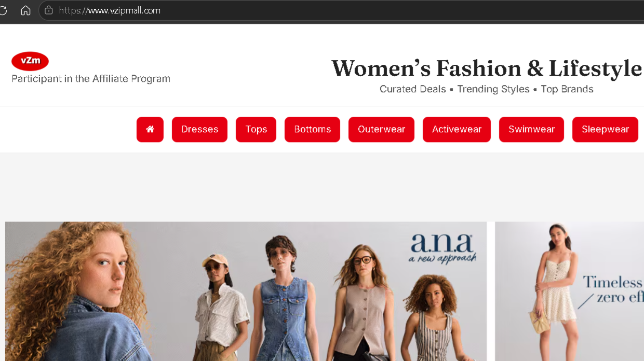This screenshot has height=361, width=644.
Task: Open the Sleepwear category
Action: click(605, 129)
